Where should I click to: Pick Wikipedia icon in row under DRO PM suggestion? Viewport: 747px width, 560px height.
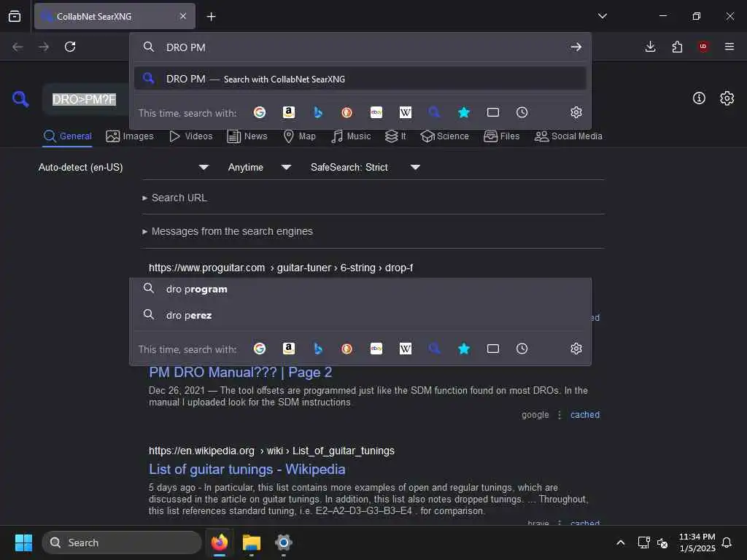coord(406,112)
